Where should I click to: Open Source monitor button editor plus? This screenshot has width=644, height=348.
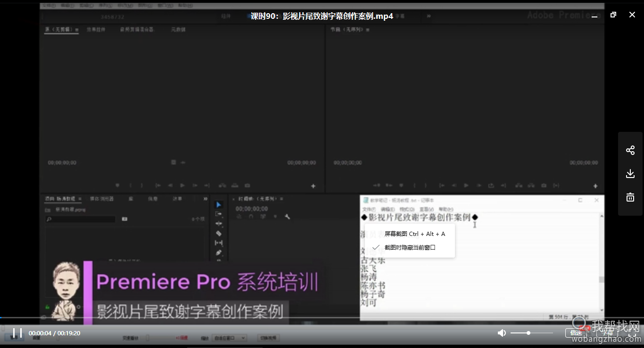[x=313, y=186]
